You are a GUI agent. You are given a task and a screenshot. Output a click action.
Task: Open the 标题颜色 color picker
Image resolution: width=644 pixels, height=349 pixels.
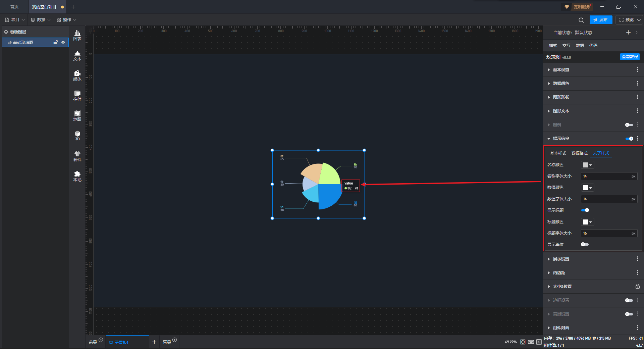(588, 222)
